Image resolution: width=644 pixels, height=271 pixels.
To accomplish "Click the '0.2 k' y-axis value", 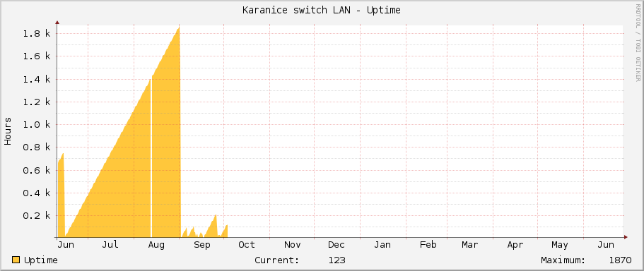I will point(37,216).
